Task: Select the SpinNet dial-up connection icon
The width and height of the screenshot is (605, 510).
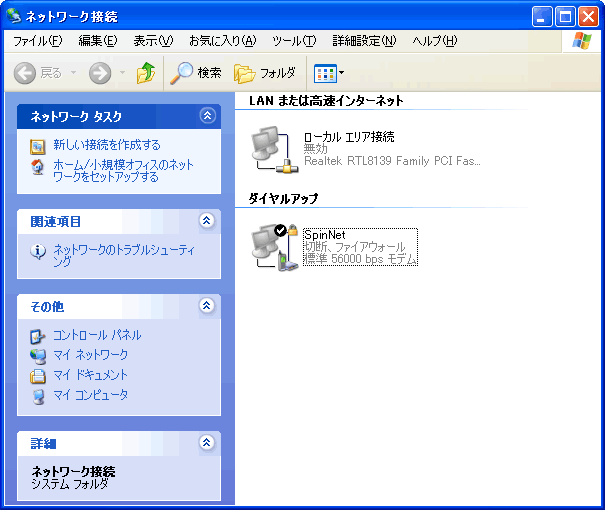Action: (275, 247)
